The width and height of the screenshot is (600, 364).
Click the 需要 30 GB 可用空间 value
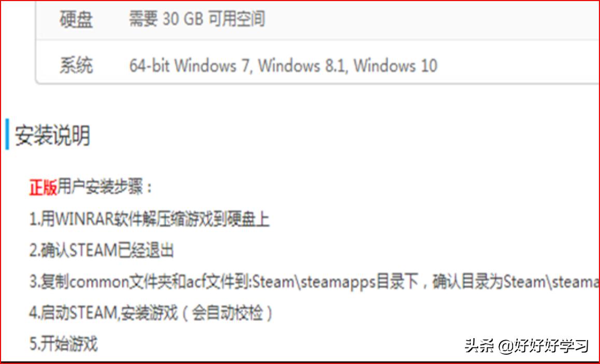197,19
